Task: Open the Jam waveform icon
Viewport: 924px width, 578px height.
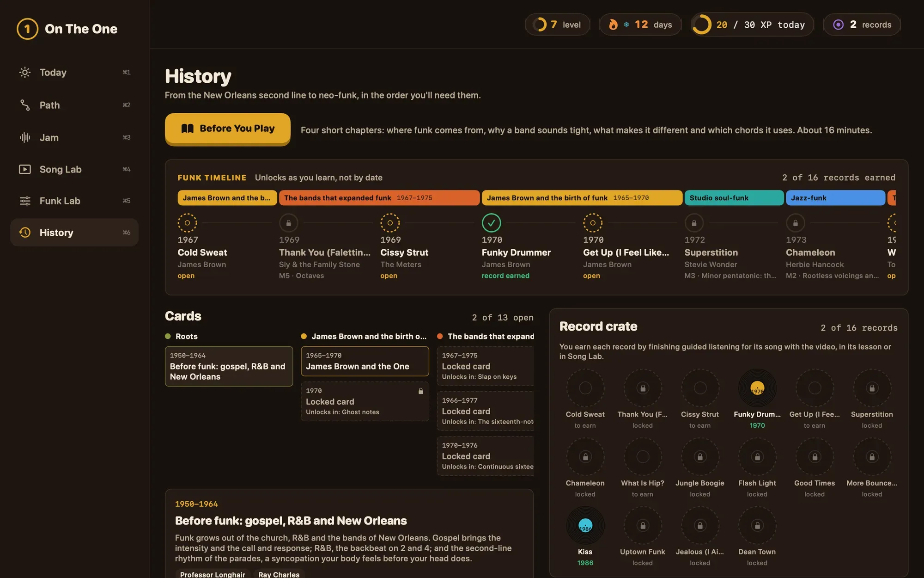Action: pos(25,137)
